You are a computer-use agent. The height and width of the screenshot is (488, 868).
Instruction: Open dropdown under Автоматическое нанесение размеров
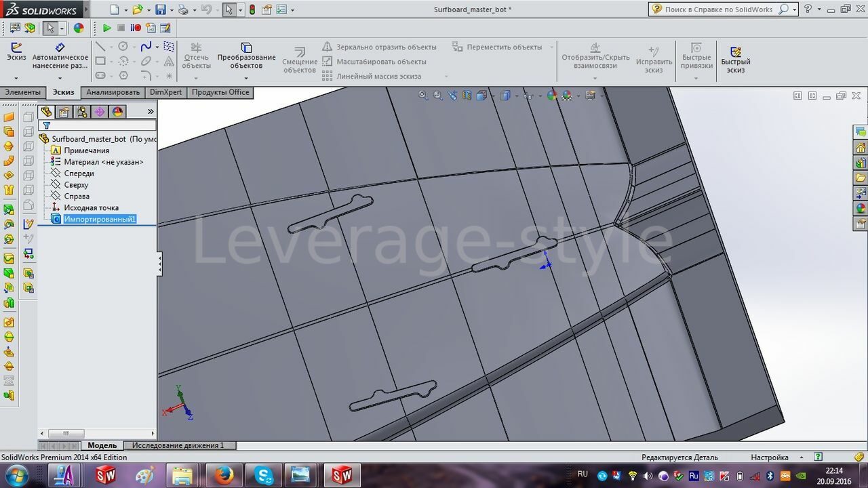click(60, 78)
